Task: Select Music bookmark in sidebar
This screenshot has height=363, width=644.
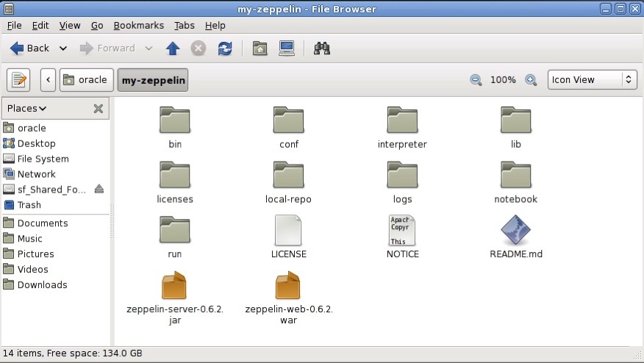Action: tap(56, 239)
